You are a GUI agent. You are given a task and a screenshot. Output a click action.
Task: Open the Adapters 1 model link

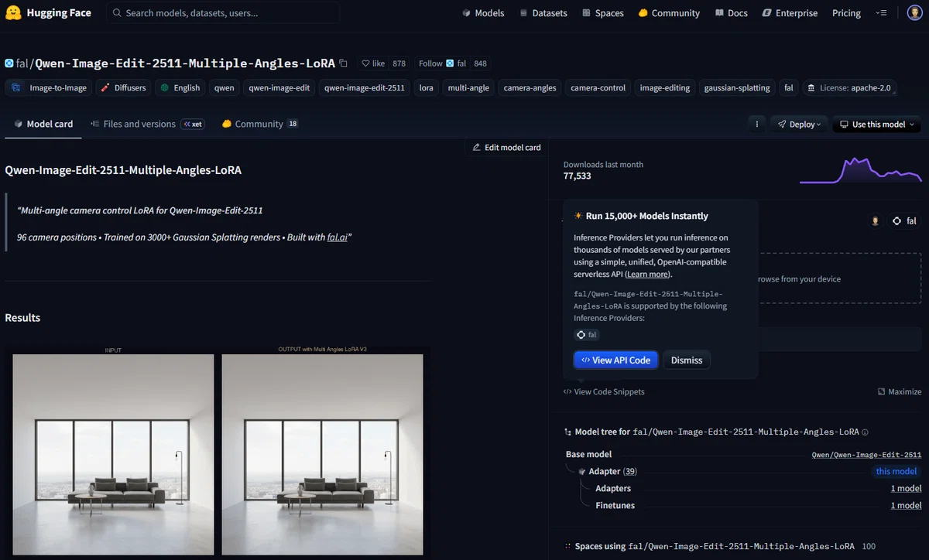(x=906, y=488)
